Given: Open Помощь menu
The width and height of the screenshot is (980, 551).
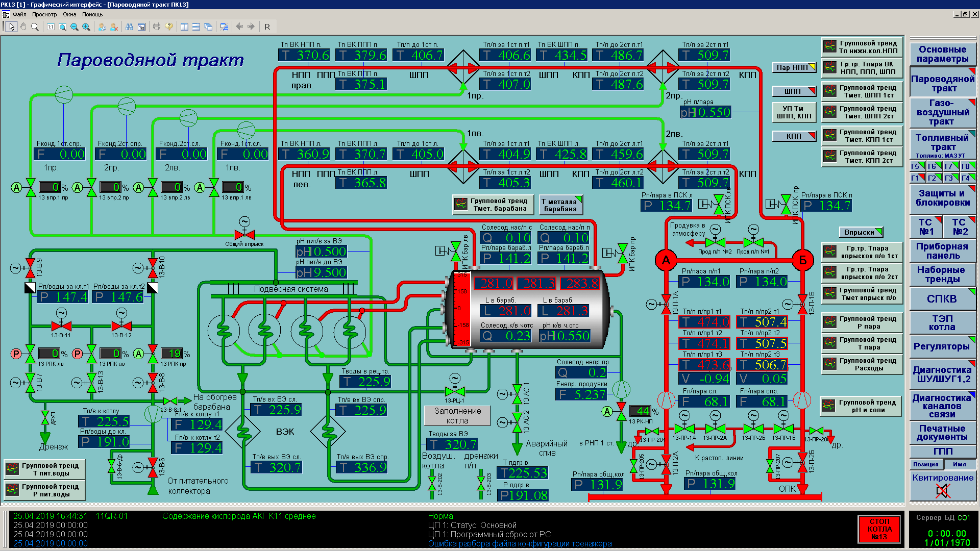Looking at the screenshot, I should tap(92, 14).
